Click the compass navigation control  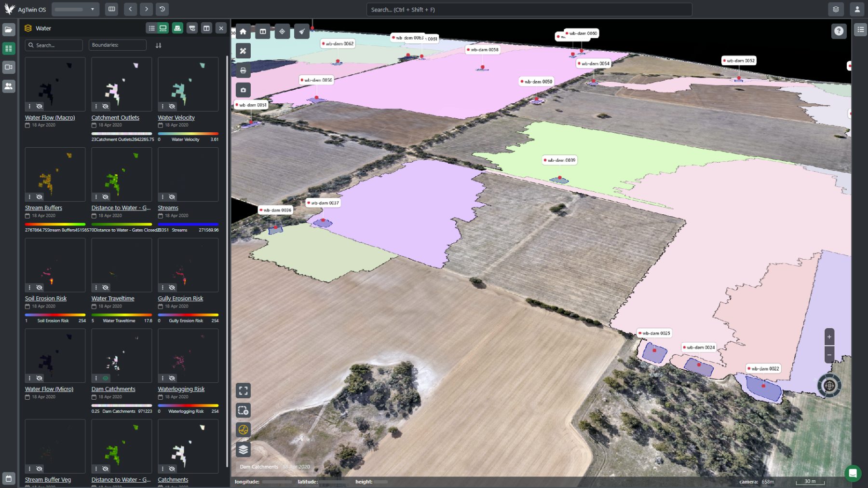tap(829, 386)
